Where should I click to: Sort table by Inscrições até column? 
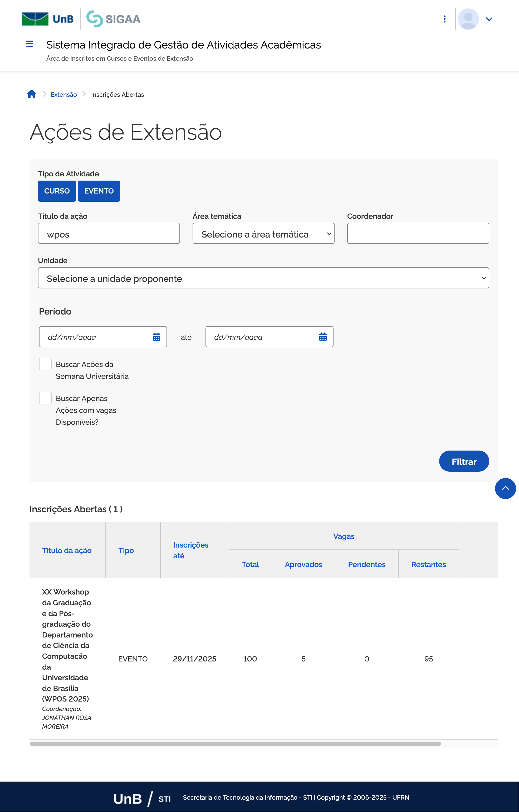[x=190, y=550]
